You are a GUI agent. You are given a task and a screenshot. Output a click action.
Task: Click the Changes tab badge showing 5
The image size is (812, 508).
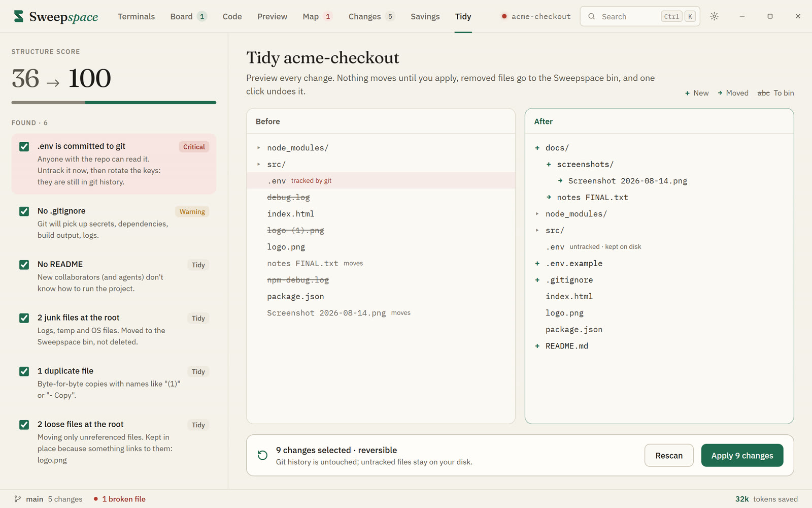coord(390,16)
